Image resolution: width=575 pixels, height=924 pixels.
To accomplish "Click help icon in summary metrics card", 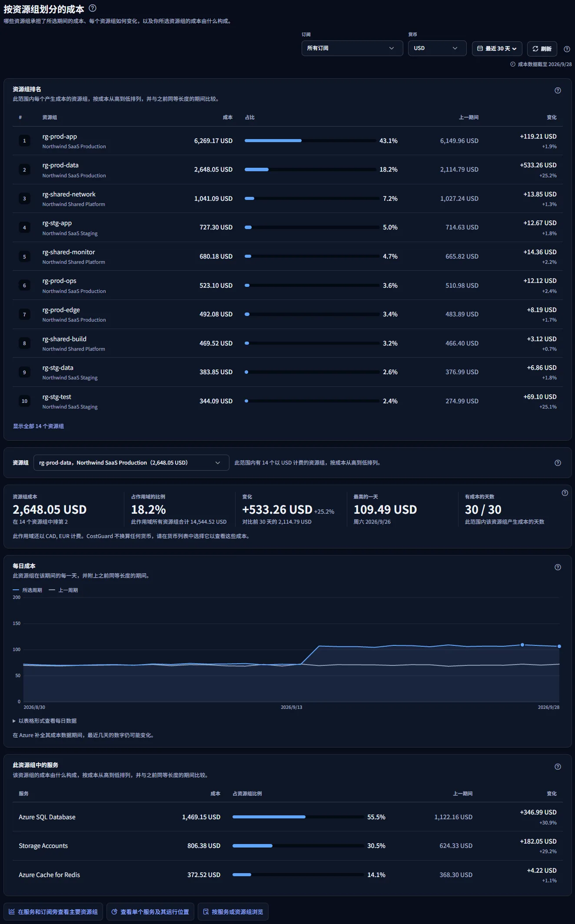I will click(565, 493).
